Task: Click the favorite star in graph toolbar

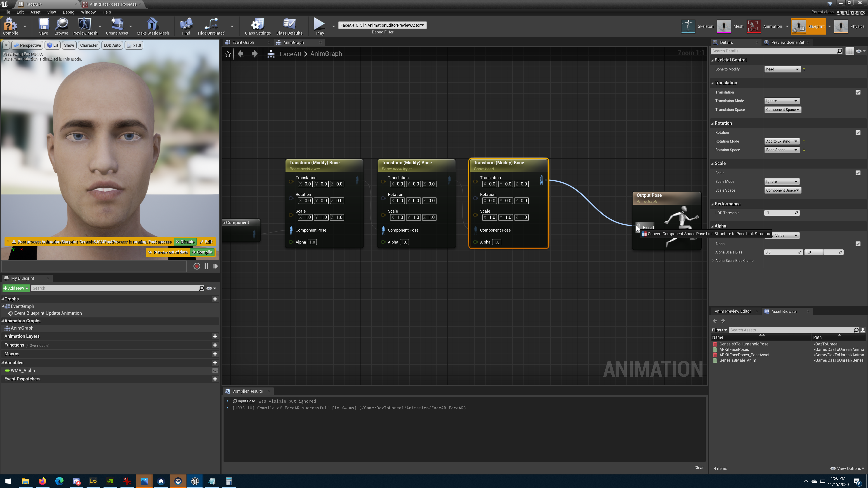Action: tap(228, 54)
